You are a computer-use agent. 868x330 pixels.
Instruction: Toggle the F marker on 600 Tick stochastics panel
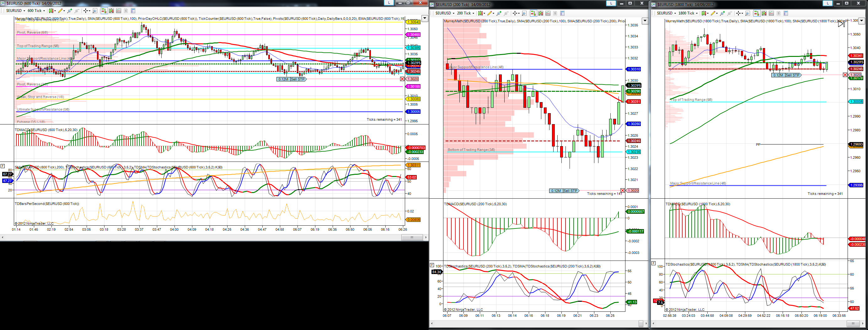click(3, 166)
